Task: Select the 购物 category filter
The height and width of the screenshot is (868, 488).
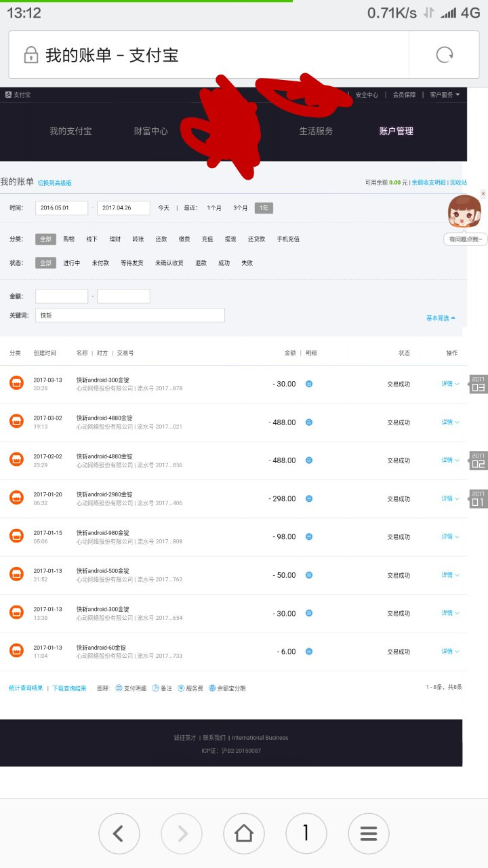Action: [69, 239]
